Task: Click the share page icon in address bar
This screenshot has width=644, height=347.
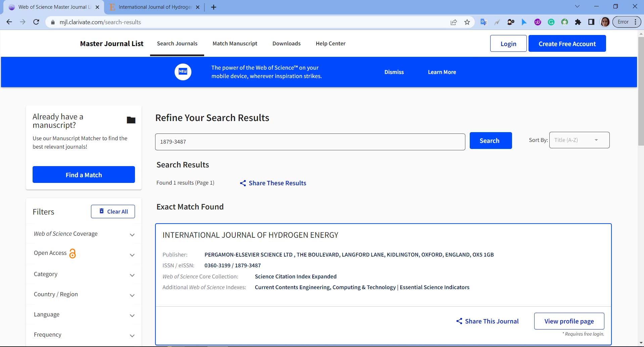Action: 454,22
